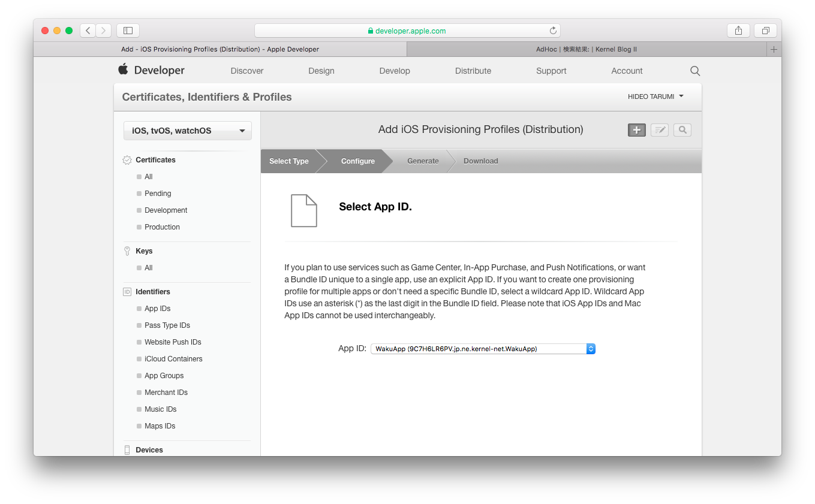Image resolution: width=815 pixels, height=504 pixels.
Task: Open a new Safari tab with plus button
Action: pyautogui.click(x=774, y=49)
